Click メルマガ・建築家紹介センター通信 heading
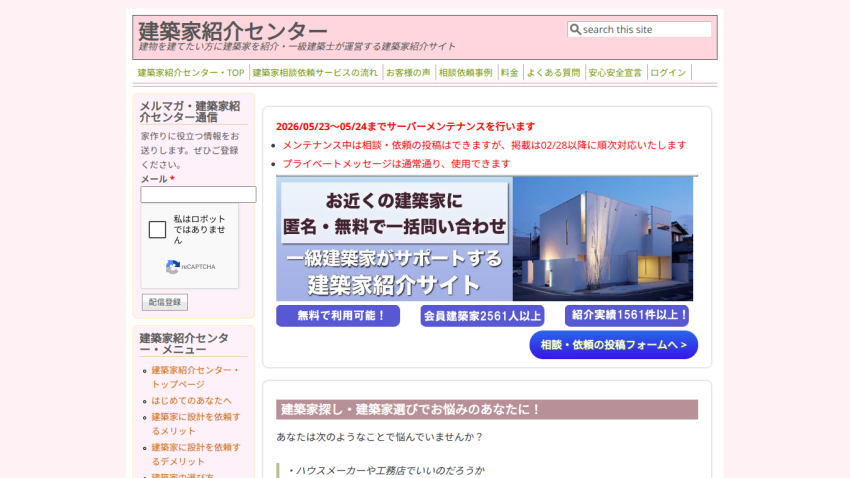The width and height of the screenshot is (850, 478). tap(190, 112)
